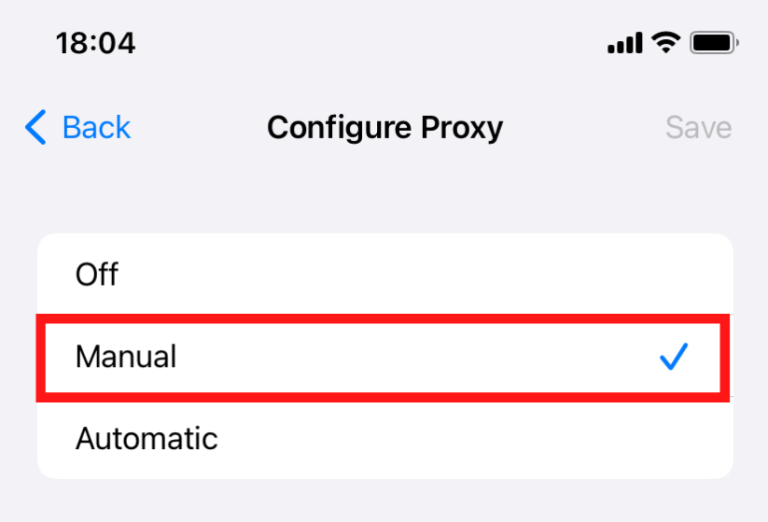Image resolution: width=768 pixels, height=522 pixels.
Task: Tap the battery indicator icon
Action: [713, 43]
